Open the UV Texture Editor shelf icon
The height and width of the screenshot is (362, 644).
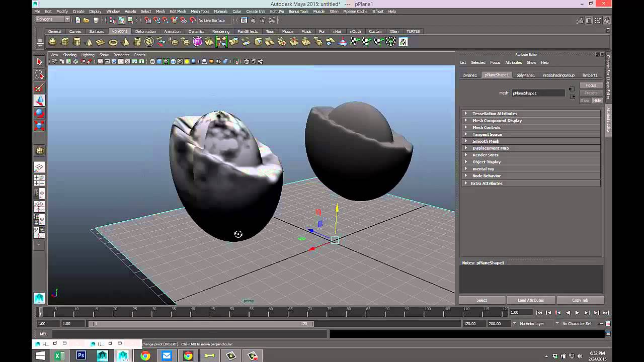403,42
